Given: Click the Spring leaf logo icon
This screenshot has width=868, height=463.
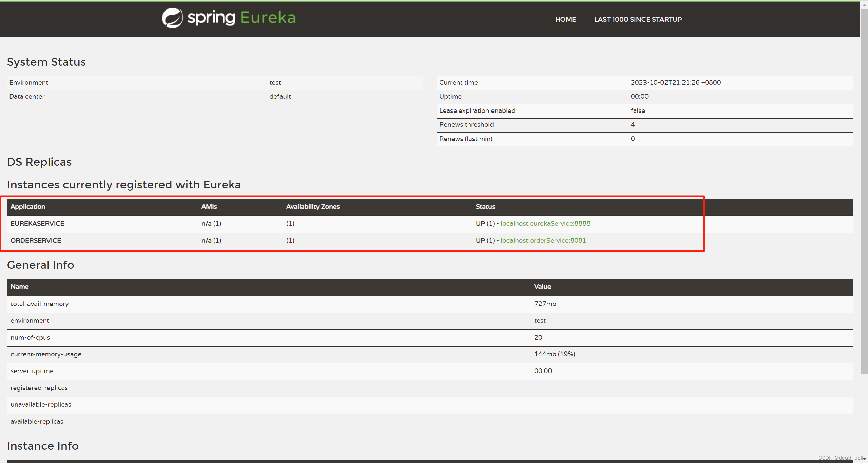Looking at the screenshot, I should pos(172,18).
